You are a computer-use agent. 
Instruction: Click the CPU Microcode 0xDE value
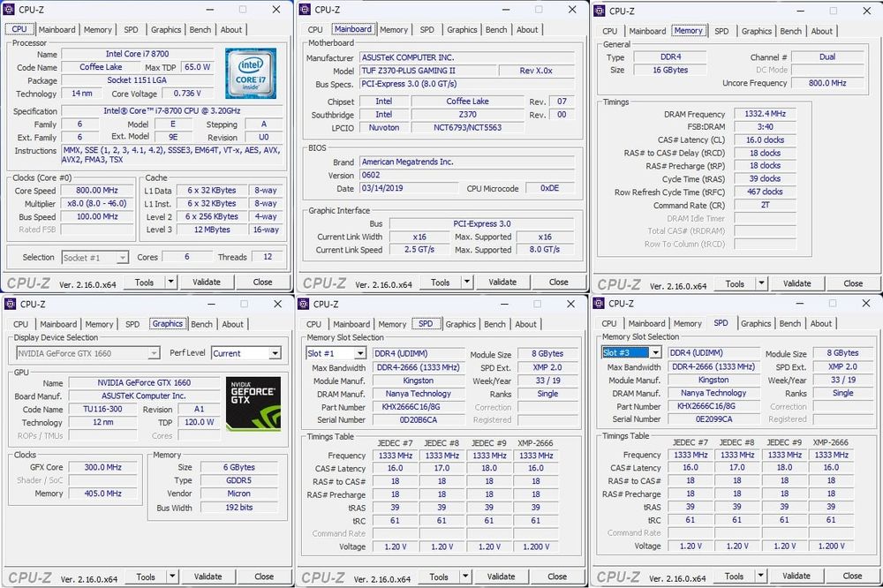(x=549, y=188)
